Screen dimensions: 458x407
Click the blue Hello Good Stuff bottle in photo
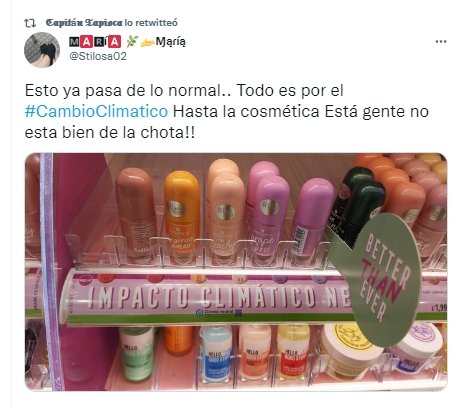coord(216,353)
